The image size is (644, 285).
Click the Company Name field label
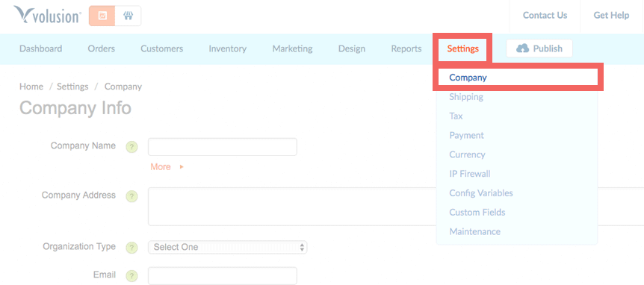tap(83, 145)
